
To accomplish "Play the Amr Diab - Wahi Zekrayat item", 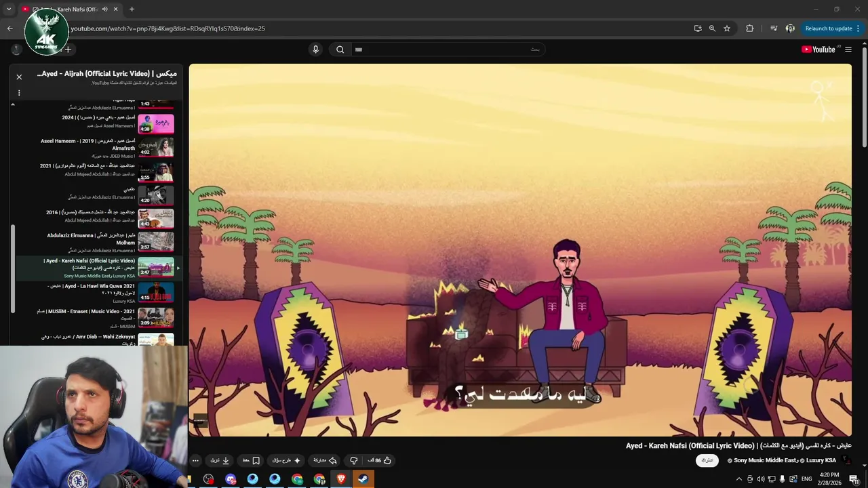I will [x=98, y=339].
